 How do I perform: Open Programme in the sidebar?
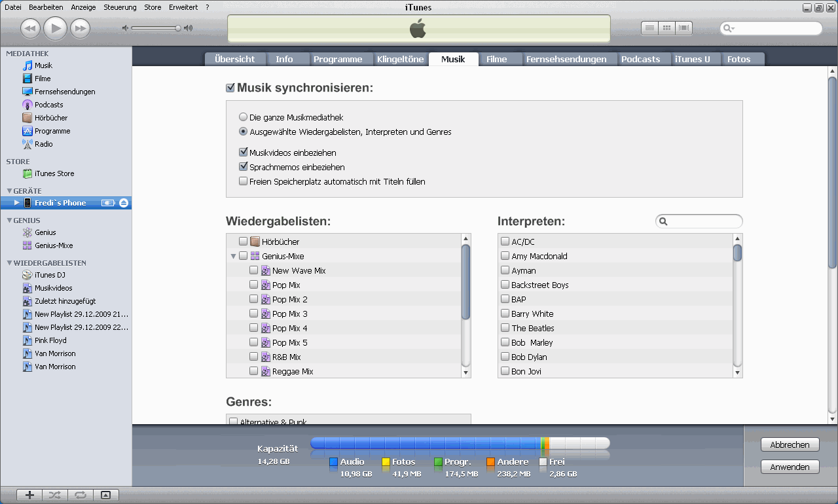coord(52,131)
